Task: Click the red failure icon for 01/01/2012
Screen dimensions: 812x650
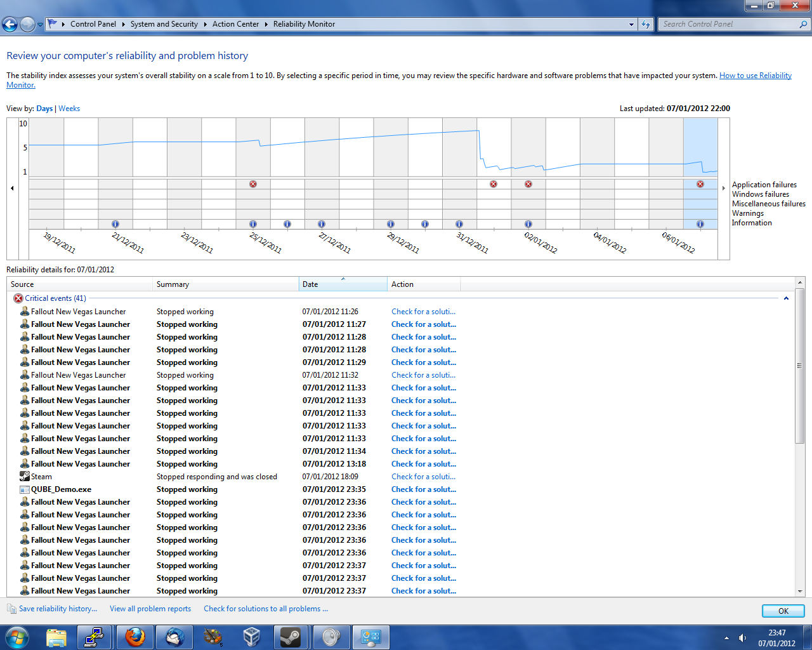Action: [x=494, y=184]
